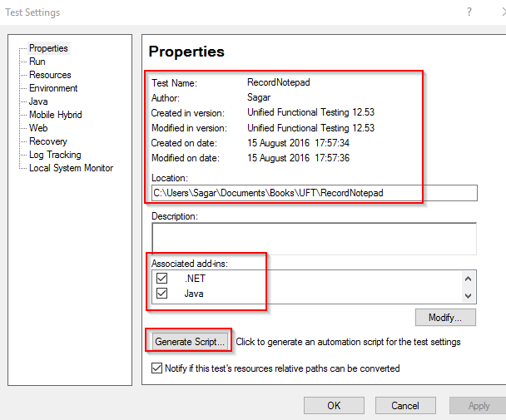This screenshot has height=420, width=506.
Task: Confirm settings with the OK button
Action: point(334,406)
